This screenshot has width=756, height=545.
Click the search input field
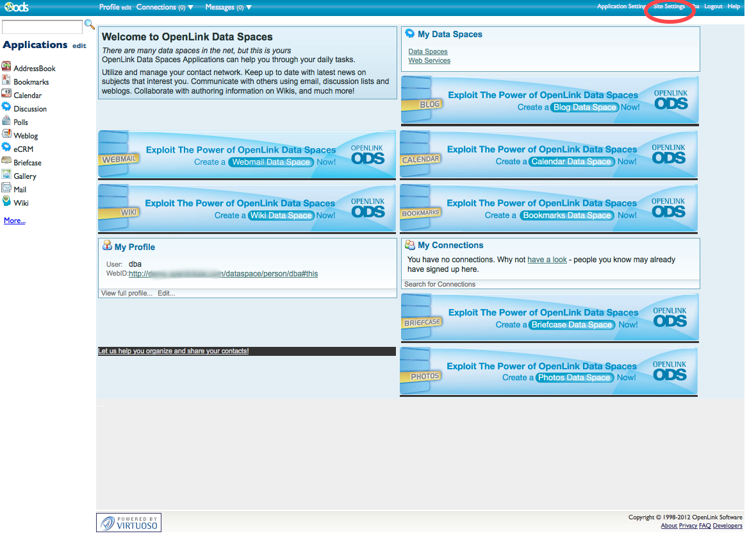pyautogui.click(x=42, y=27)
